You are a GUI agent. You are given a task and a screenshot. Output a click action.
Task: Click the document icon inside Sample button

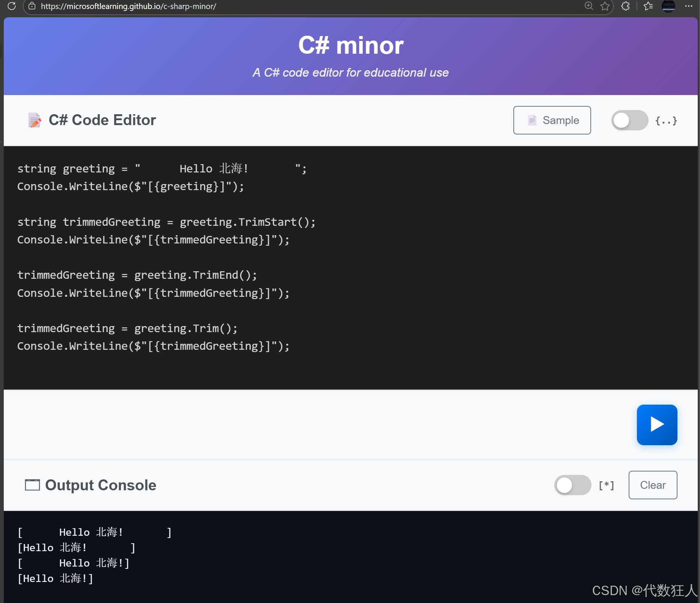click(x=532, y=120)
